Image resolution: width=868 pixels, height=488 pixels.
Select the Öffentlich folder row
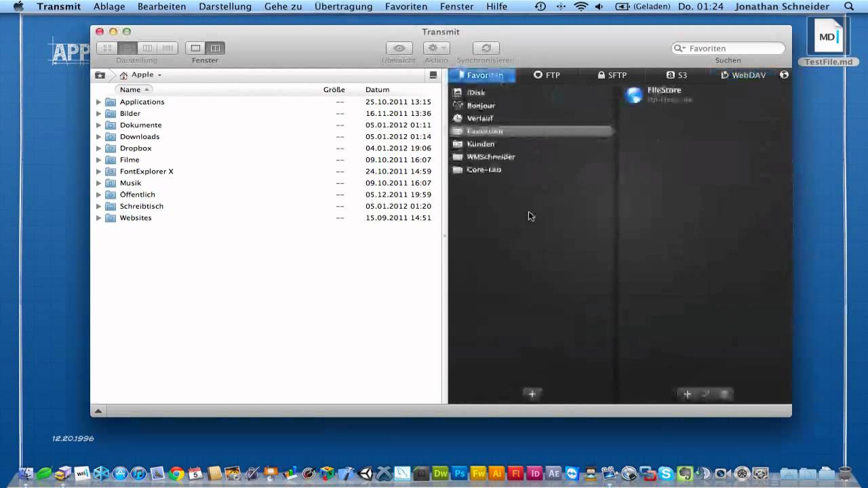tap(266, 195)
